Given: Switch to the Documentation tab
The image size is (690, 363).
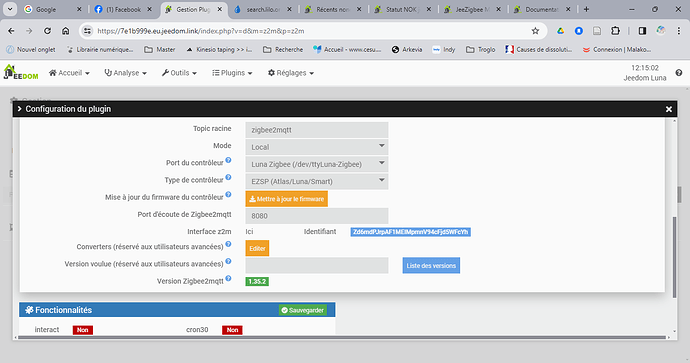Looking at the screenshot, I should click(541, 9).
